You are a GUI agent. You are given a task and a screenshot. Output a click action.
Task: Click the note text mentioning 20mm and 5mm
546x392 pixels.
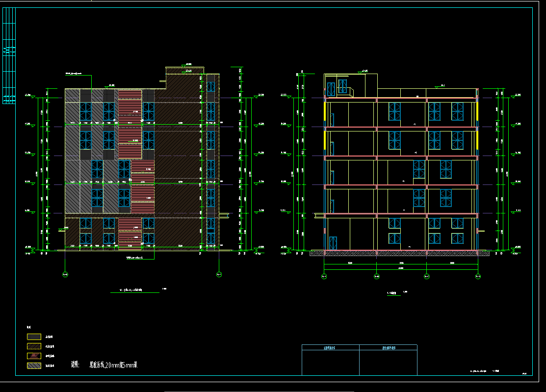[113, 365]
